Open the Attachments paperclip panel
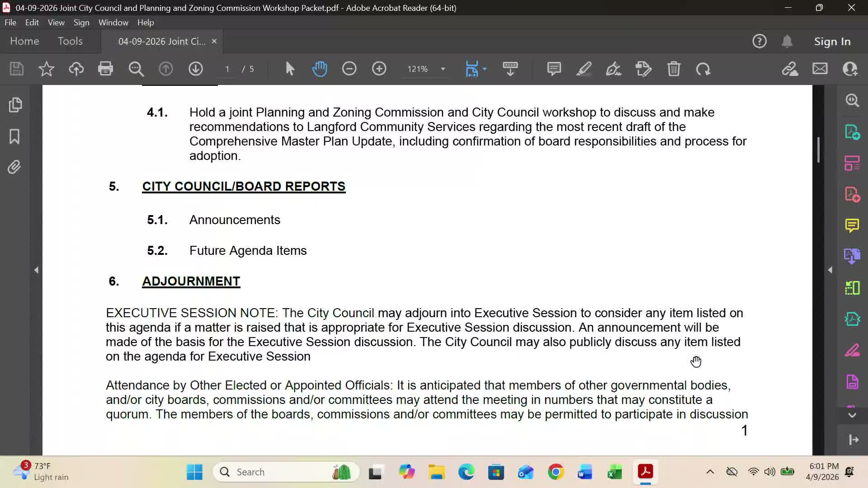Viewport: 868px width, 488px height. coord(14,167)
